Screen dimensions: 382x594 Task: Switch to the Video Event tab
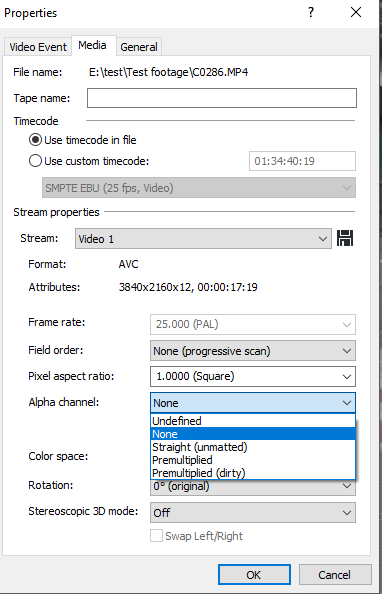(x=38, y=47)
